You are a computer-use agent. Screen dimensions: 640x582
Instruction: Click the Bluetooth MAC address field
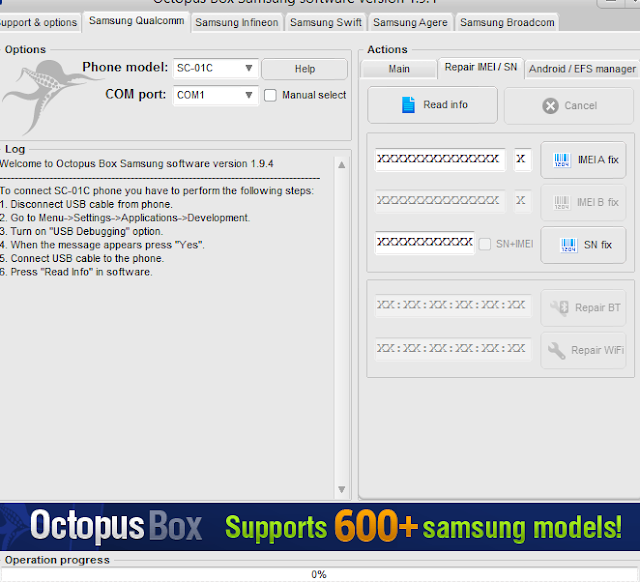[453, 305]
